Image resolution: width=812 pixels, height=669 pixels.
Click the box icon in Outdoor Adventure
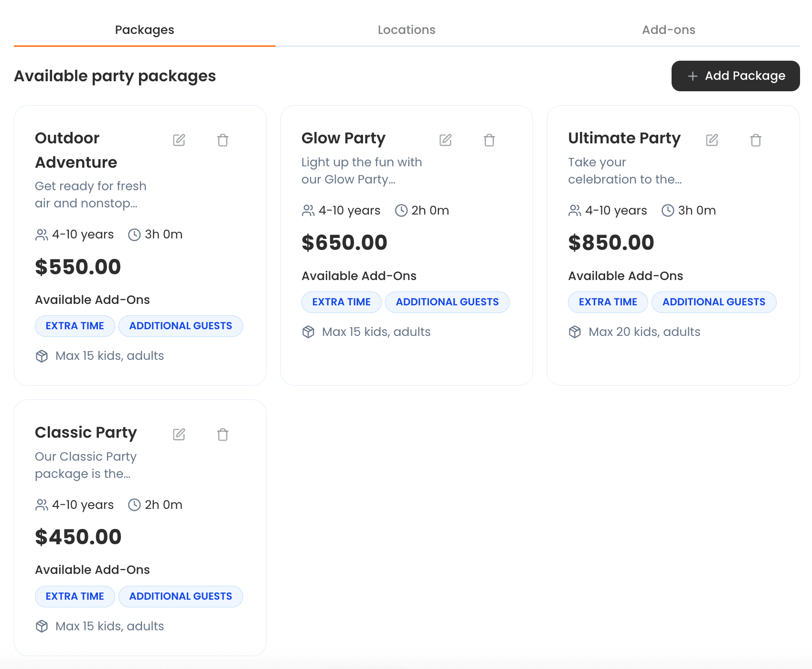pyautogui.click(x=42, y=356)
